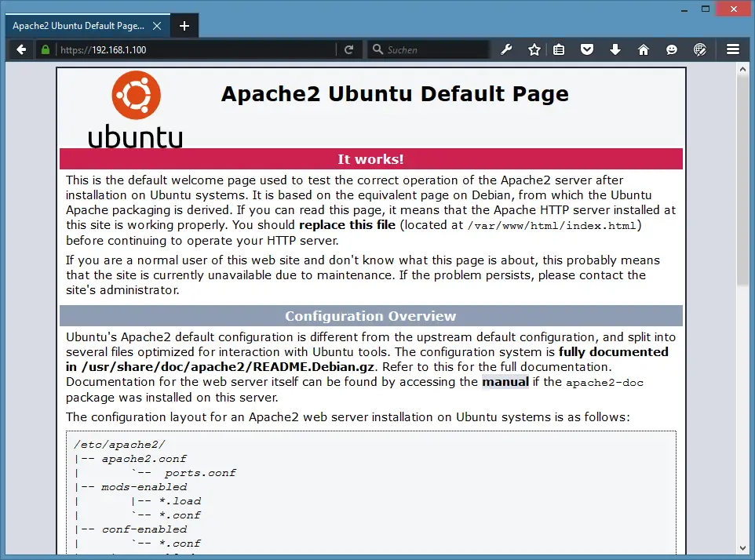
Task: Click the 'Configuration Overview' heading
Action: 370,316
